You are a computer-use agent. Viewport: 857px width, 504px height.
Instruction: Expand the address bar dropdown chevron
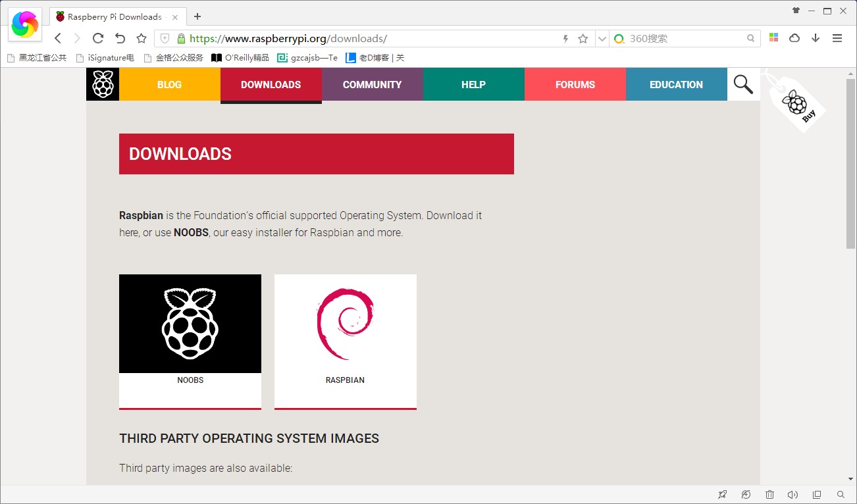point(601,39)
